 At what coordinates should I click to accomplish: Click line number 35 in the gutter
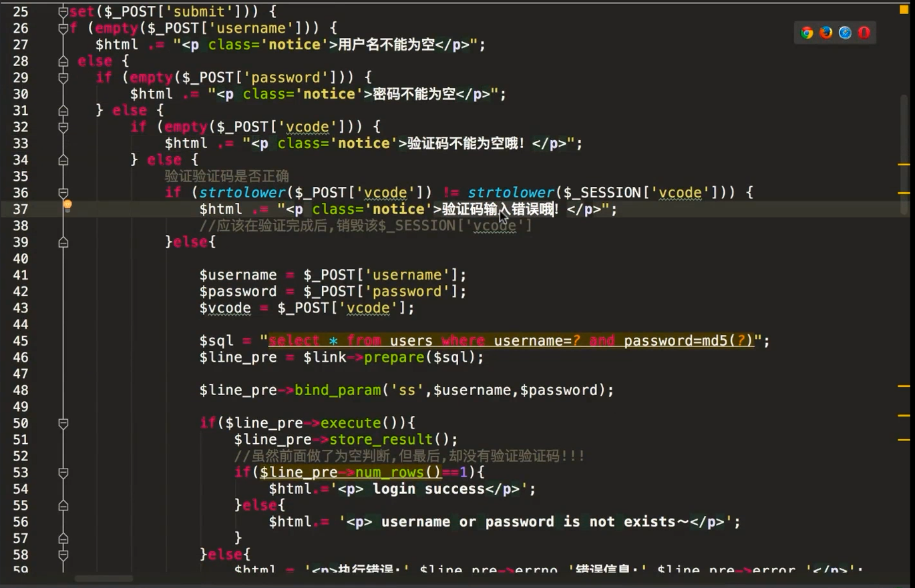click(21, 176)
